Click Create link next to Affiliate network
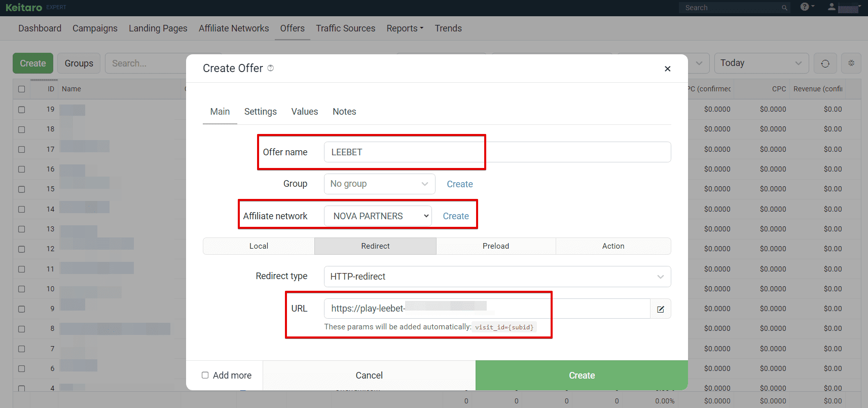 [x=456, y=216]
